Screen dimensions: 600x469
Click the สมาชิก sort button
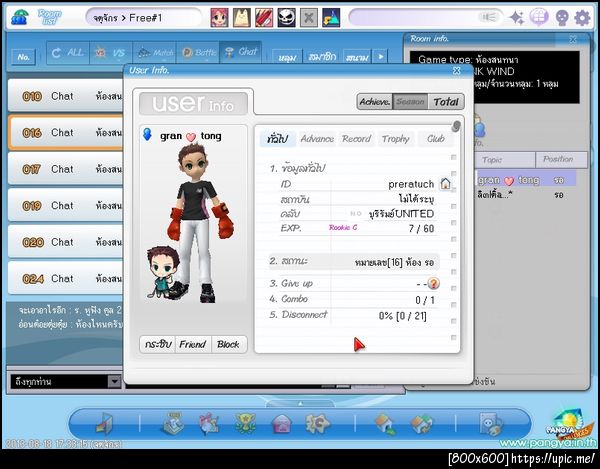tap(323, 57)
